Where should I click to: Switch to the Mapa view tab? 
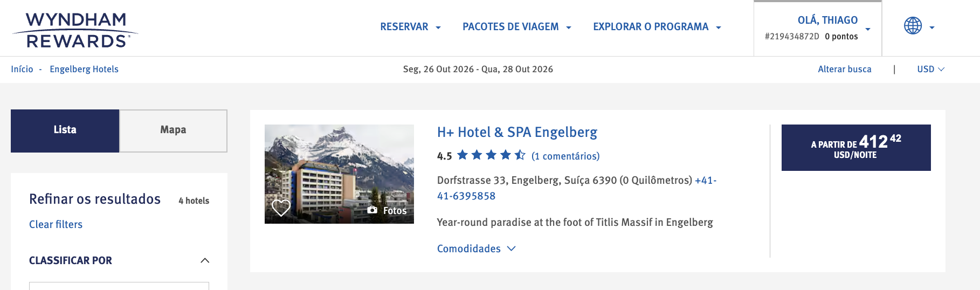(x=173, y=130)
